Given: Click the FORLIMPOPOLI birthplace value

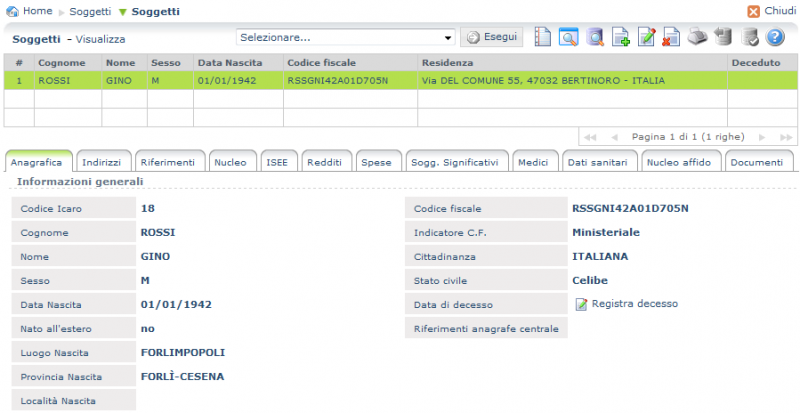Looking at the screenshot, I should (x=183, y=353).
